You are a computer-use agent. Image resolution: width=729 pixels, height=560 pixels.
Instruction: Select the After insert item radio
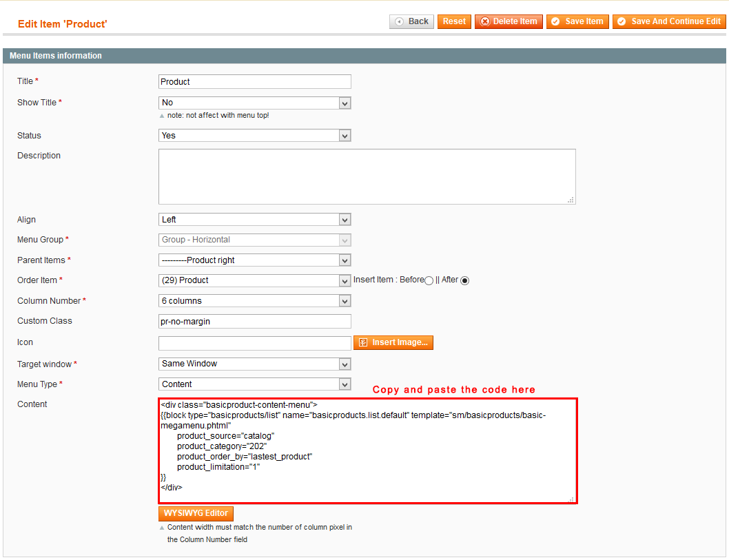(464, 280)
